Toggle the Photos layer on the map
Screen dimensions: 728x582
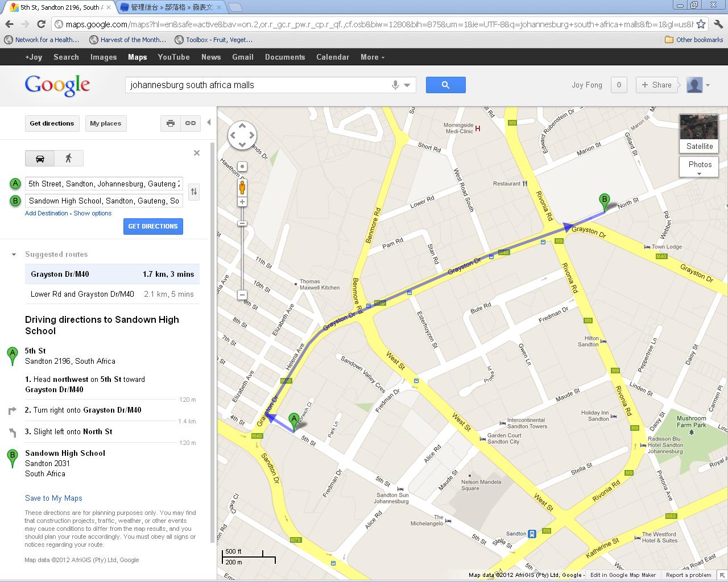pos(698,165)
